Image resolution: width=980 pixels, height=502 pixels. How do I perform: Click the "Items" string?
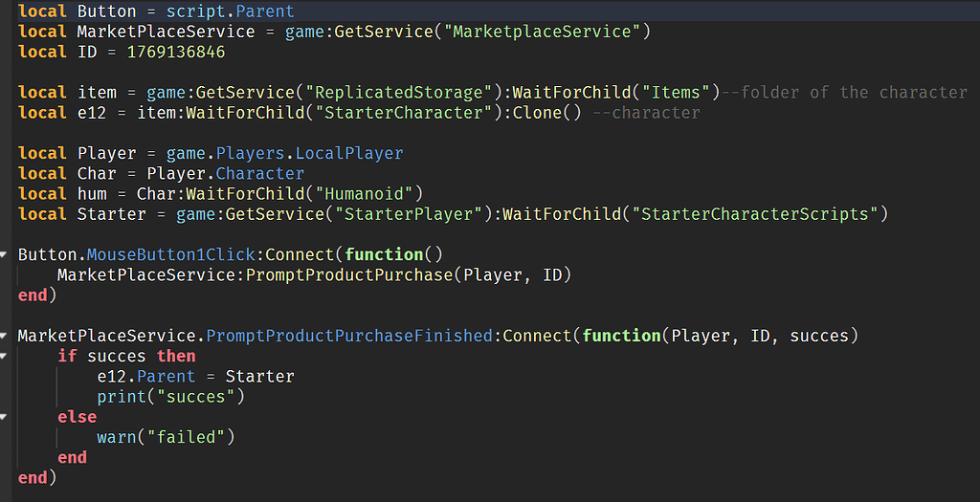677,93
